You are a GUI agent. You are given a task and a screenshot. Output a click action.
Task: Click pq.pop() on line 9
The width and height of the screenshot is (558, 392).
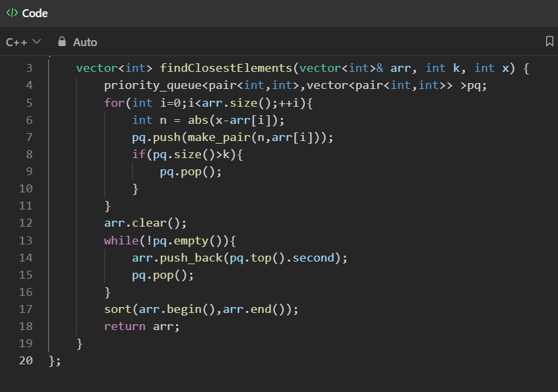coord(191,172)
